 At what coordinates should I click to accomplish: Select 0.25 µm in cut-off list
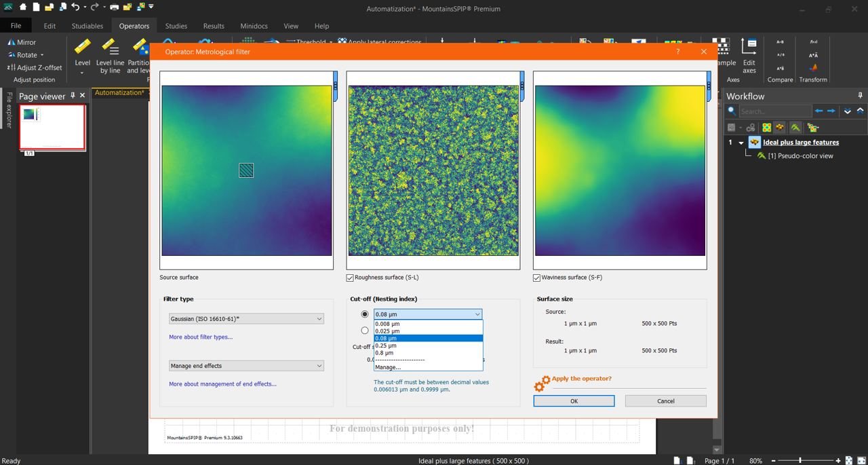429,346
